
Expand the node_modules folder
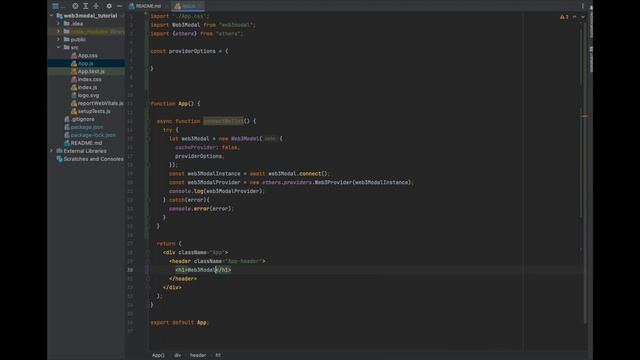[58, 31]
